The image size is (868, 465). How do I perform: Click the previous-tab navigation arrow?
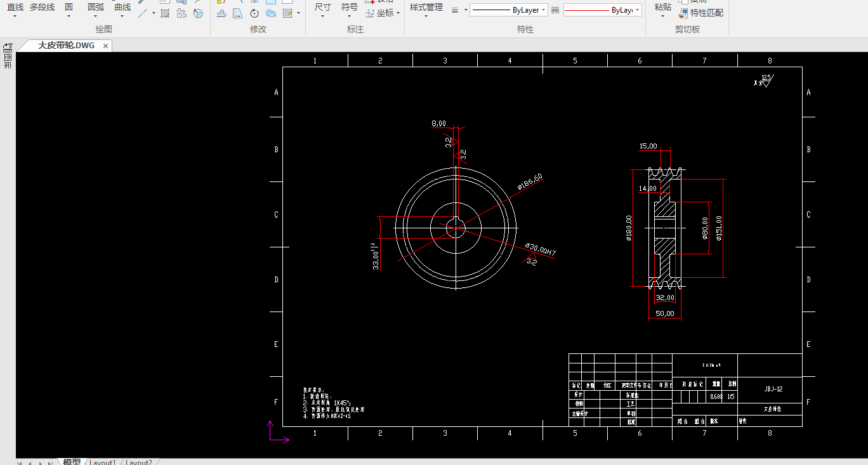coord(29,463)
